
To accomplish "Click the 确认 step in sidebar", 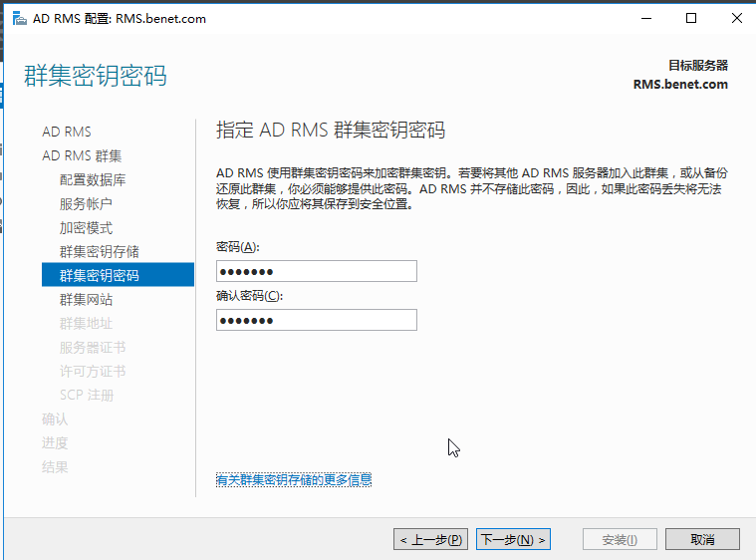I will [x=55, y=420].
